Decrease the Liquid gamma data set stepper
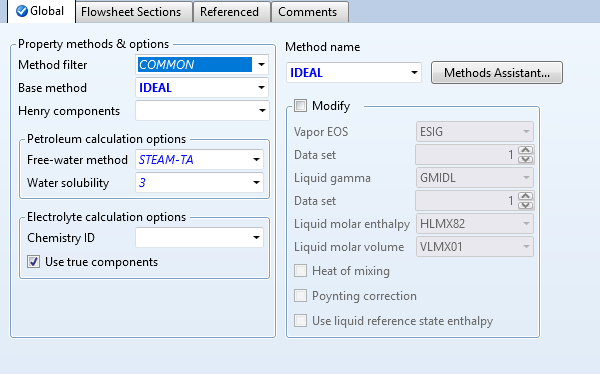Image resolution: width=600 pixels, height=374 pixels. 526,206
